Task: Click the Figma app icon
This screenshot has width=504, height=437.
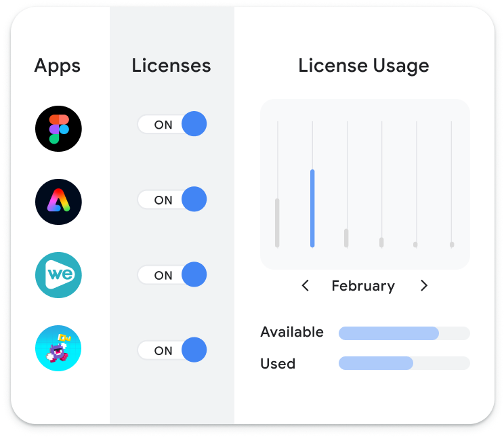Action: [x=58, y=129]
